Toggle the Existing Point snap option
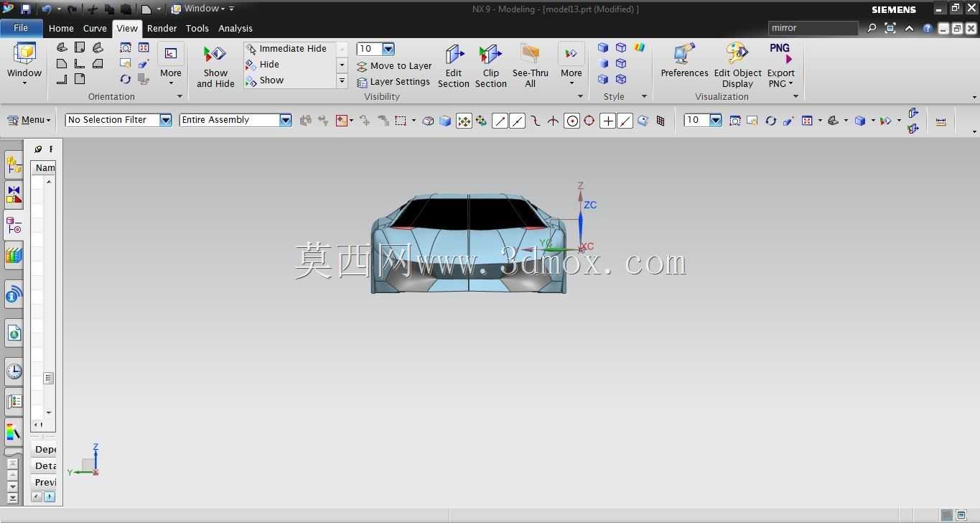The width and height of the screenshot is (980, 523). [x=607, y=121]
